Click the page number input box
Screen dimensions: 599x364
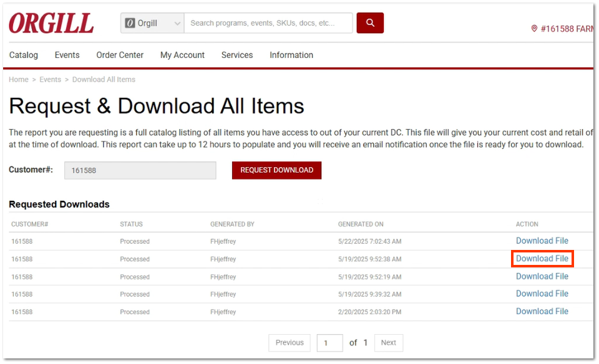point(329,343)
